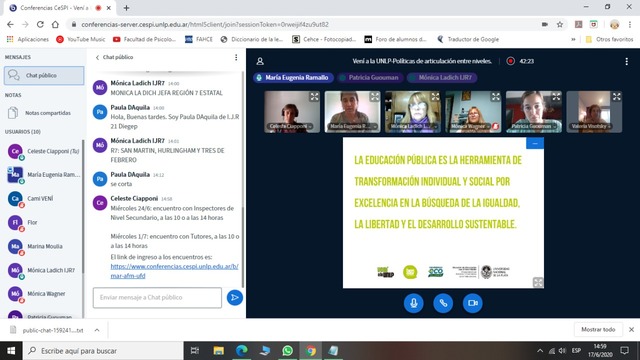
Task: Toggle the share webcam button
Action: coord(473,303)
